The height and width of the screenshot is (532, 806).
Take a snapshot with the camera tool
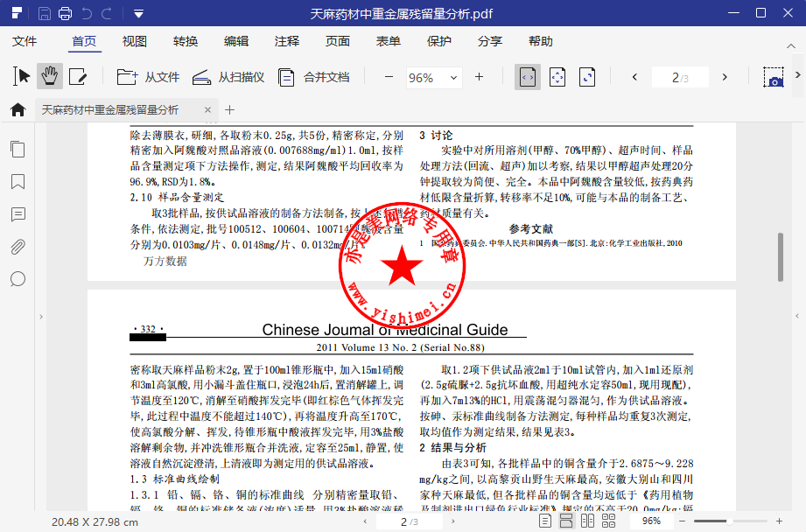[774, 77]
